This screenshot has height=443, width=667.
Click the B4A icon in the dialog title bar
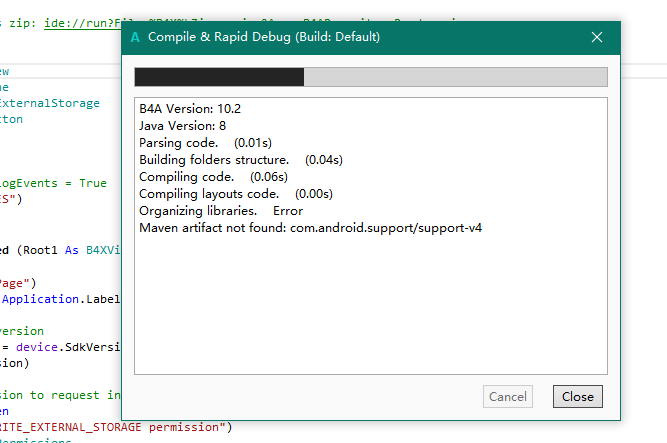point(135,37)
